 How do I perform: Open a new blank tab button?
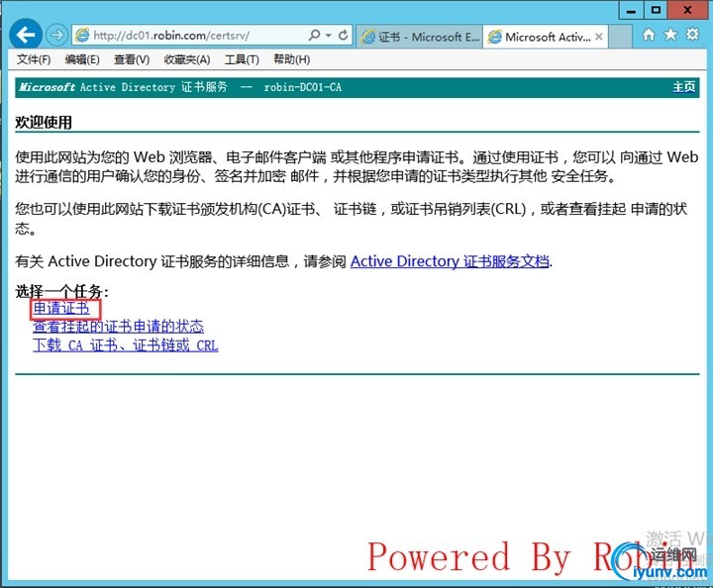coord(620,37)
